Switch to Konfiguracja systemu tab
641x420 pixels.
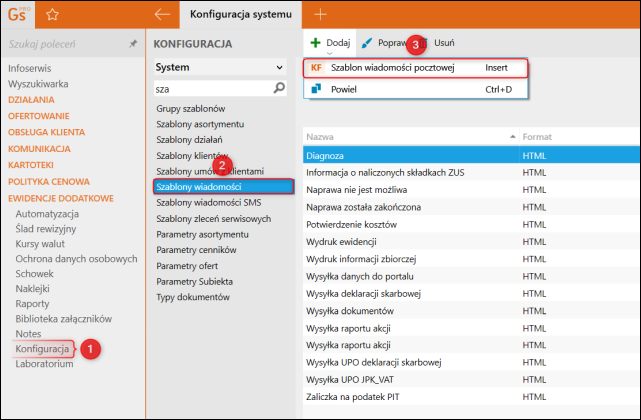point(240,14)
